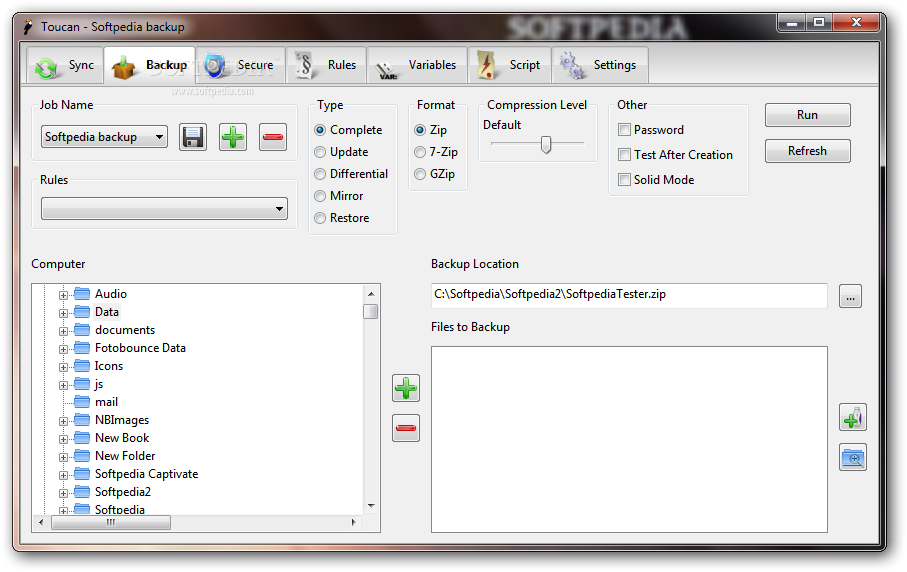Click scroll right arrow in Computer tree

click(x=353, y=522)
